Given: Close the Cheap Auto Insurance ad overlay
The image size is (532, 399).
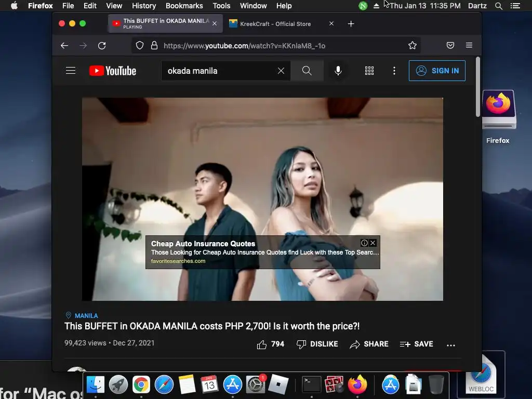Looking at the screenshot, I should click(373, 243).
